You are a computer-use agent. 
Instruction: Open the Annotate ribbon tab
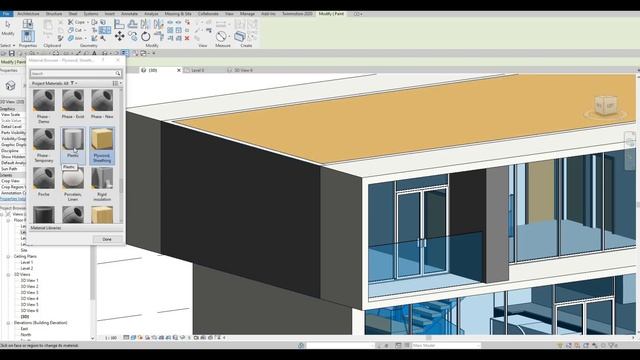click(x=129, y=14)
